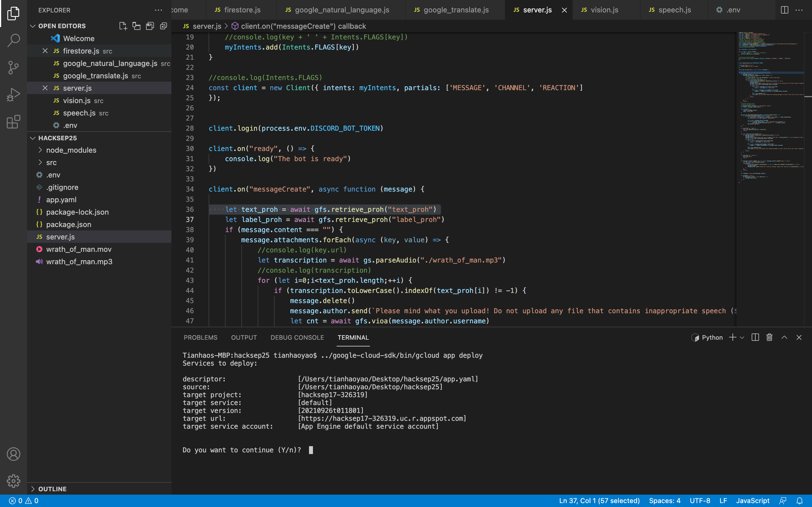The width and height of the screenshot is (812, 507).
Task: Open Manage settings gear
Action: [x=14, y=481]
